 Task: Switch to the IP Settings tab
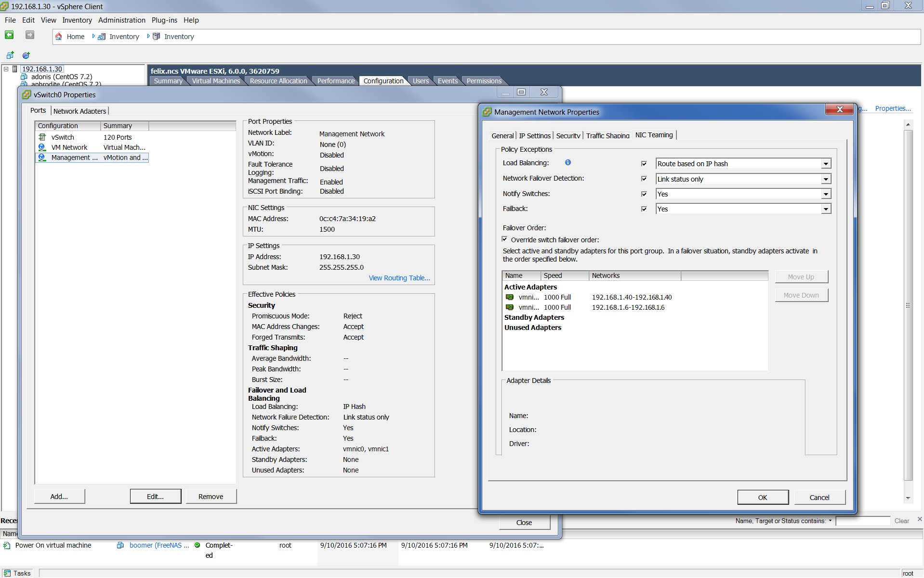535,136
